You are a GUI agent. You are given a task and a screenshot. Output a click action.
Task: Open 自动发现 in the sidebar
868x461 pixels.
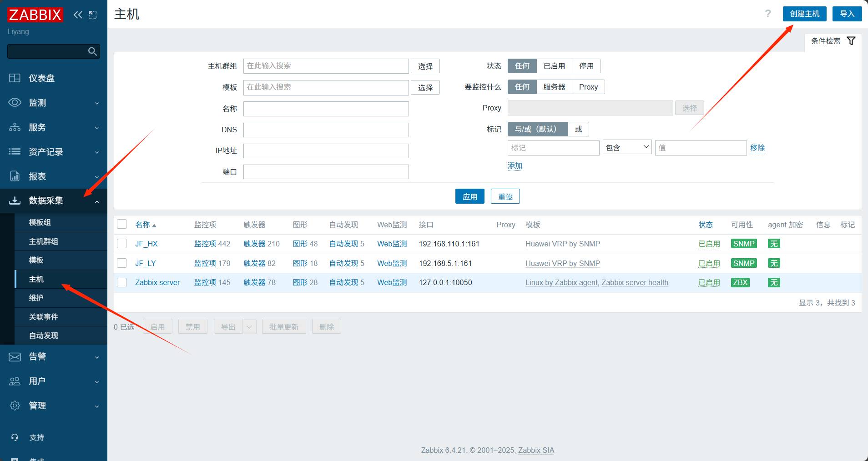point(61,336)
